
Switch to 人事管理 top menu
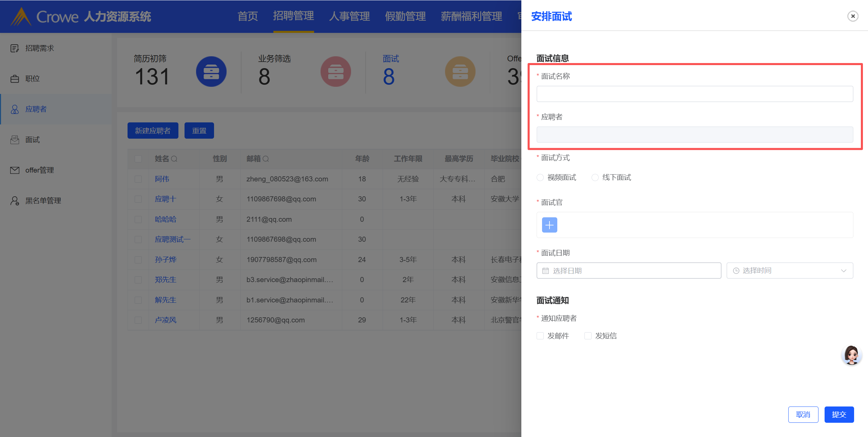coord(349,16)
